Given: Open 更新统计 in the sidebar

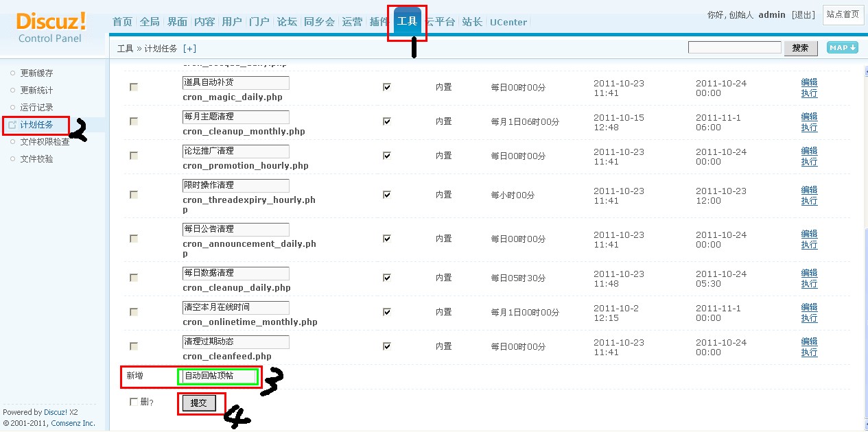Looking at the screenshot, I should point(36,91).
